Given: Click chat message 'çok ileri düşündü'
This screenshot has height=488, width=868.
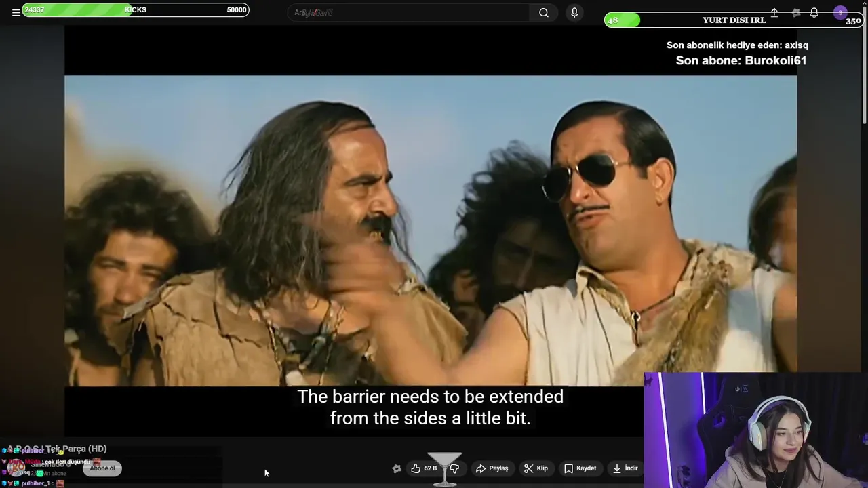Looking at the screenshot, I should click(68, 462).
